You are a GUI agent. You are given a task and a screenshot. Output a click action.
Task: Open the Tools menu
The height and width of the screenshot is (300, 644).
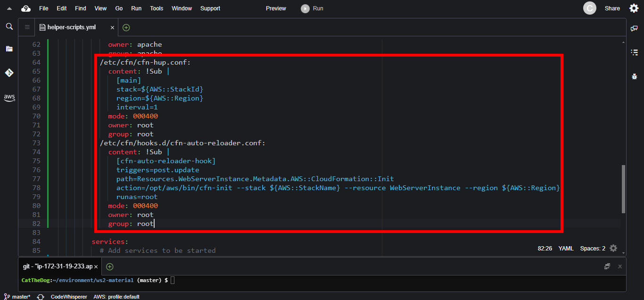pos(157,8)
